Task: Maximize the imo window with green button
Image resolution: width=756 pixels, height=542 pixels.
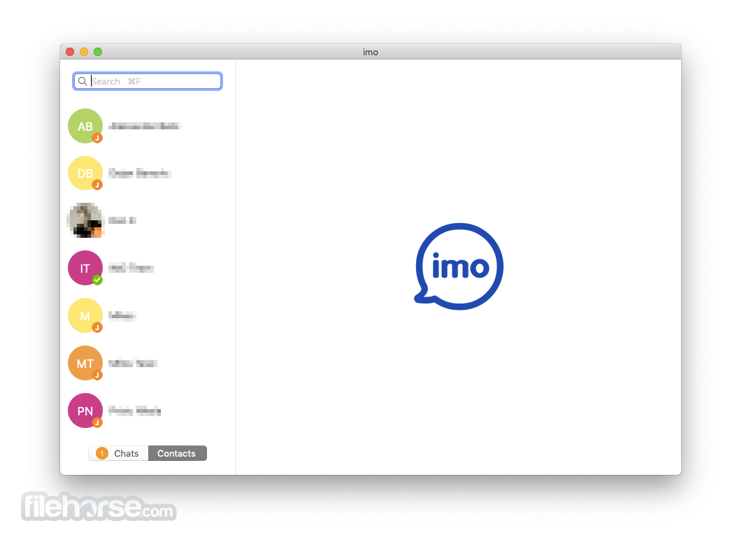Action: pyautogui.click(x=98, y=52)
